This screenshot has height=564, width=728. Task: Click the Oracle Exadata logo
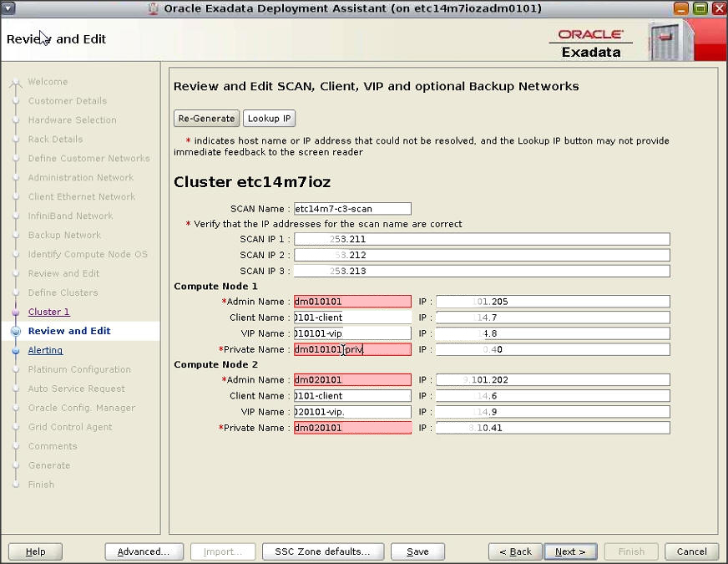pos(590,43)
